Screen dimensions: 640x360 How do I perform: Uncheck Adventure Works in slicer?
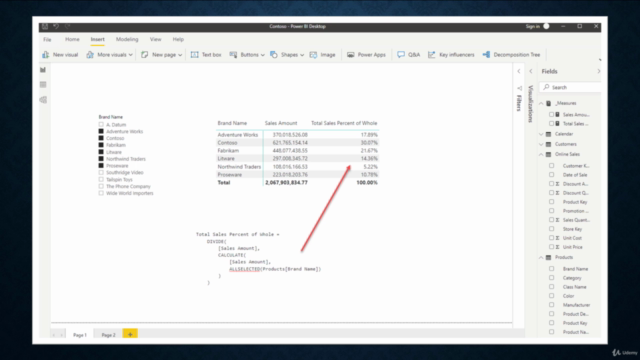click(101, 131)
